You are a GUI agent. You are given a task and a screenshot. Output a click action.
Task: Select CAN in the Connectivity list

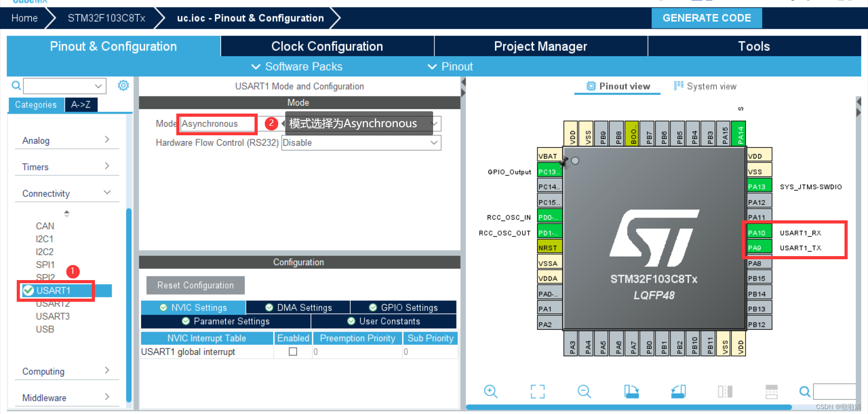[x=45, y=226]
